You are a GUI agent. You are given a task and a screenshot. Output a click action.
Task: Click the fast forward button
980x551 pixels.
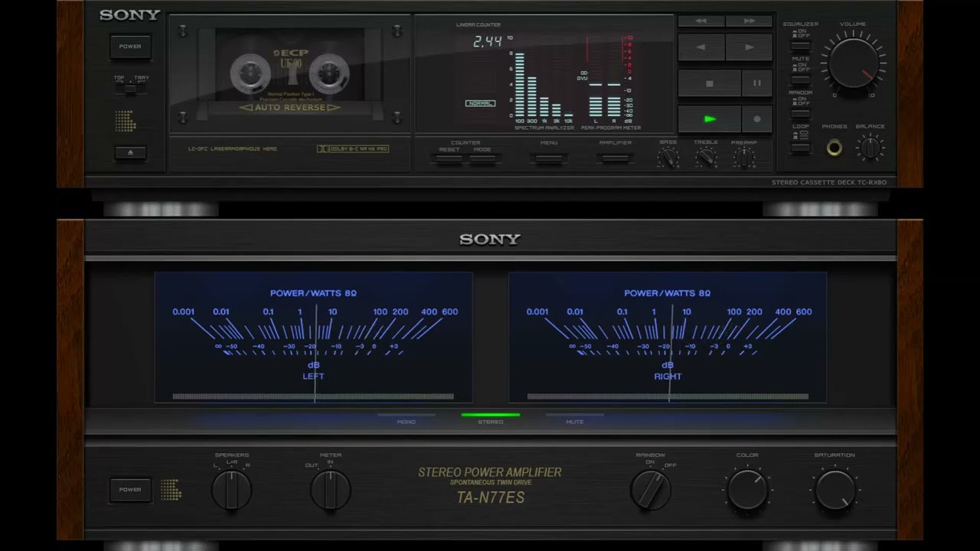(749, 21)
